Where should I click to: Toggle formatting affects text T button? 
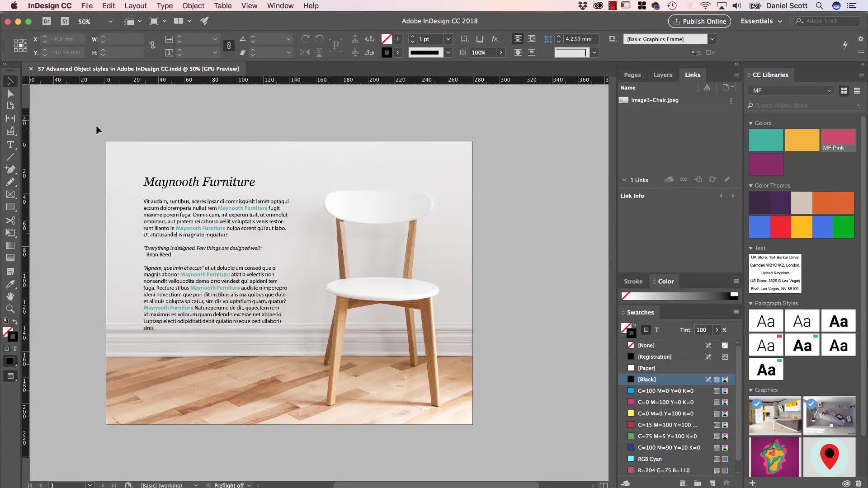[656, 330]
